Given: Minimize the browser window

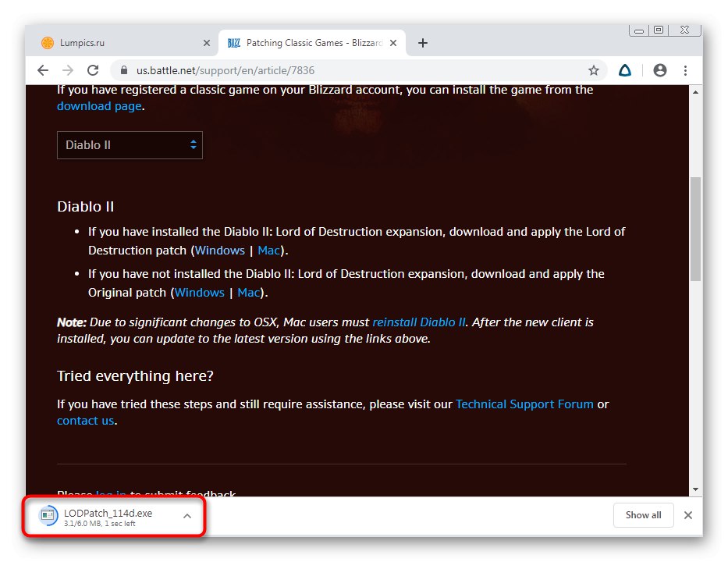Looking at the screenshot, I should (639, 30).
